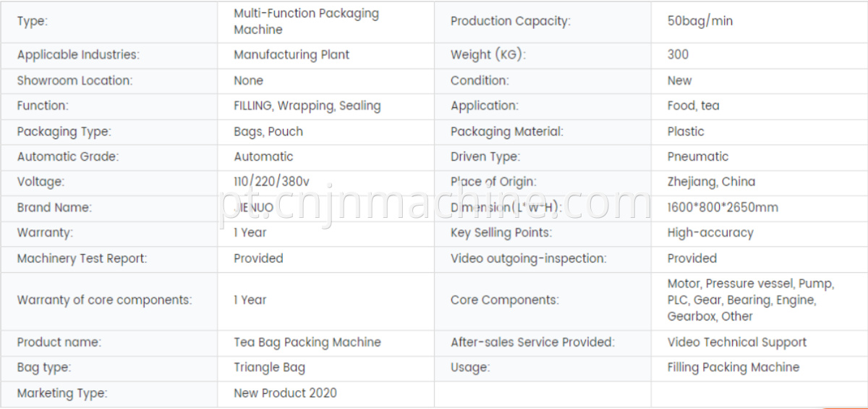Image resolution: width=868 pixels, height=409 pixels.
Task: Select the 'Manufacturing Plant' industry value
Action: pyautogui.click(x=292, y=55)
